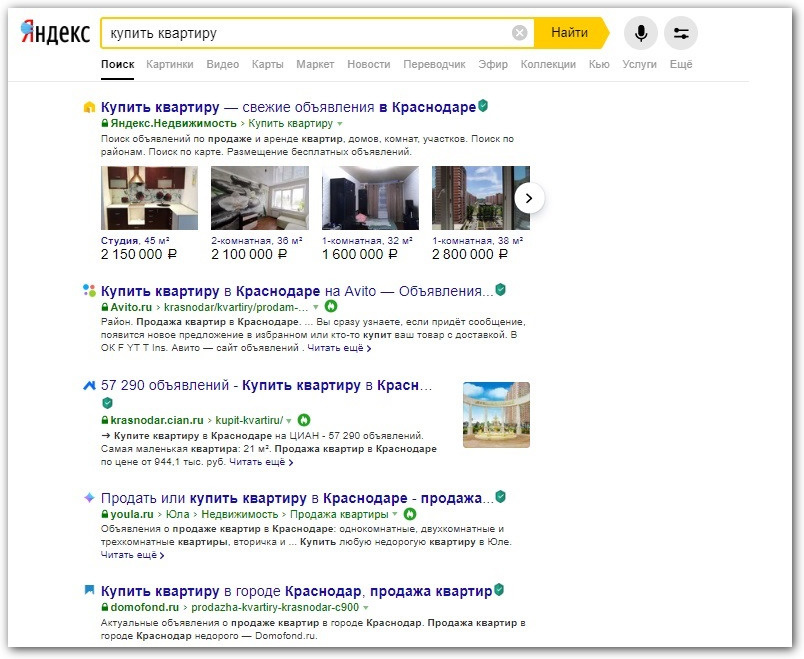Switch to the Видео tab

point(223,64)
